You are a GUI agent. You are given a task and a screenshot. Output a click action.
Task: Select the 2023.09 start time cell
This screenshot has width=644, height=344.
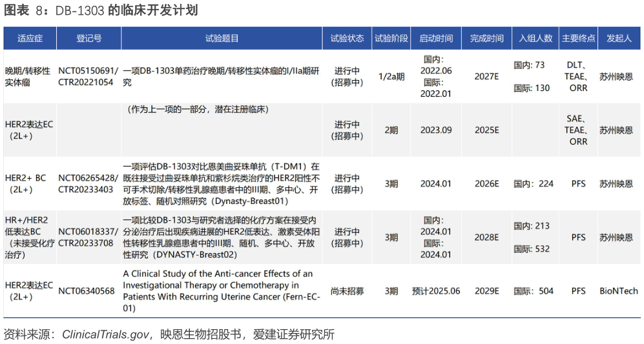click(436, 130)
